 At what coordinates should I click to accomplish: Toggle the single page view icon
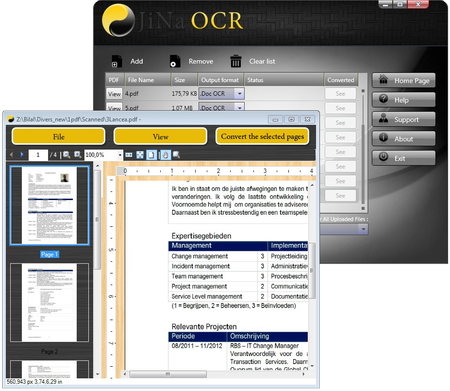[151, 155]
